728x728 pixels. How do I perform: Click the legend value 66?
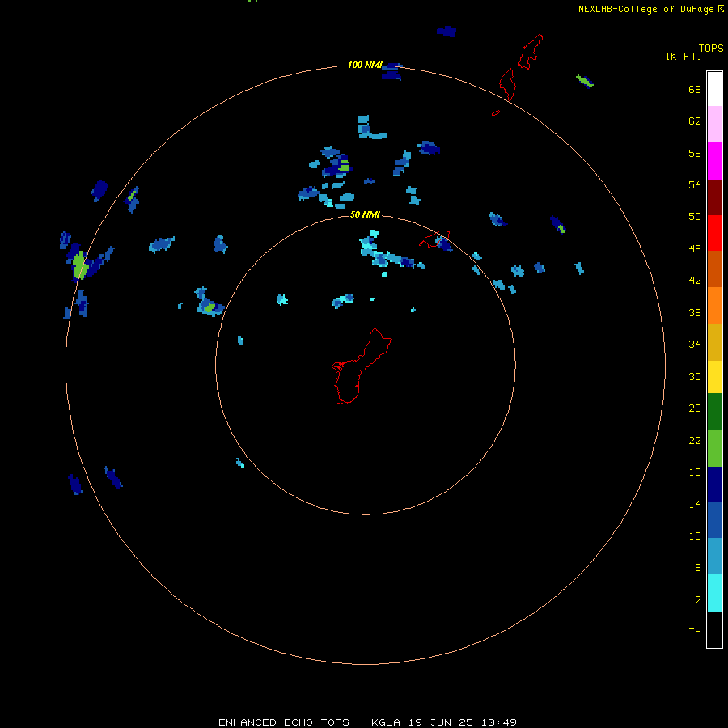tap(695, 89)
